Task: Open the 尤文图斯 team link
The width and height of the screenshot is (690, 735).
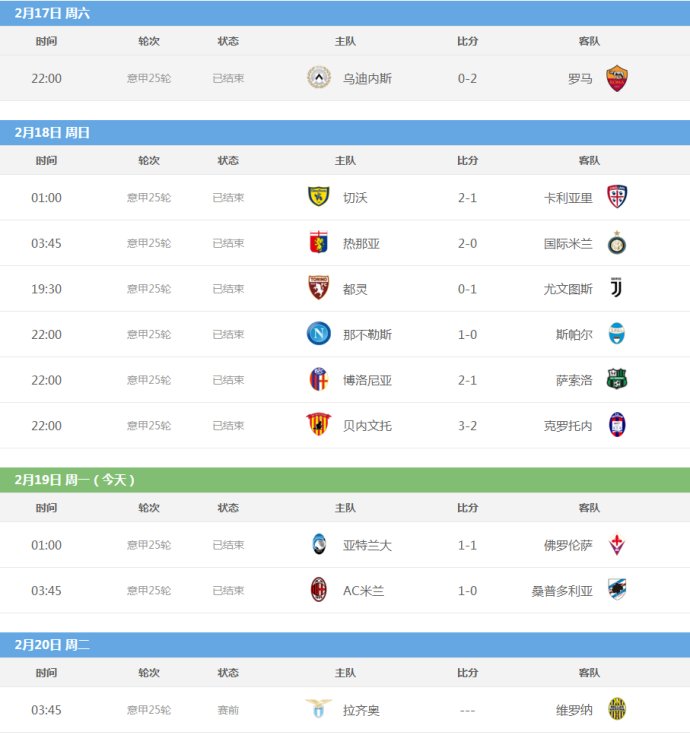Action: [568, 289]
